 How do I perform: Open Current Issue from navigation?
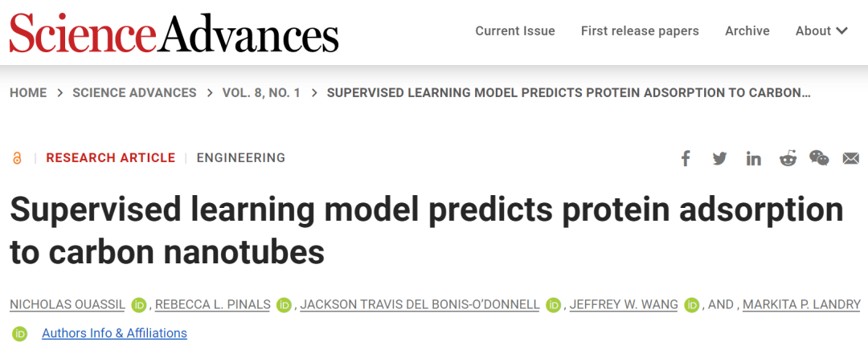point(515,31)
